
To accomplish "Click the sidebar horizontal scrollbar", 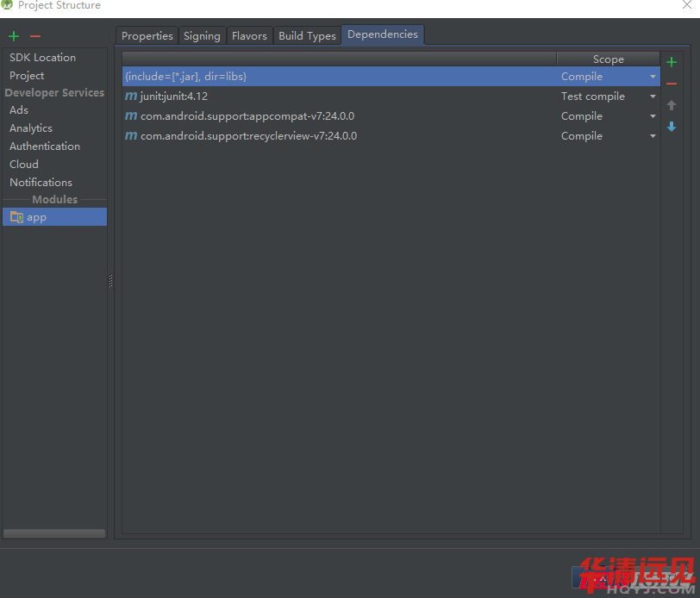I will (x=54, y=533).
